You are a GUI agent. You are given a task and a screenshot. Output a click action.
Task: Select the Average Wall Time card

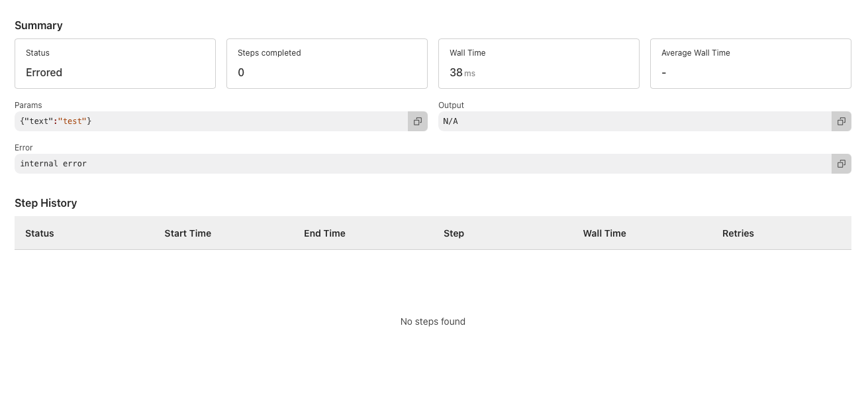click(x=751, y=64)
